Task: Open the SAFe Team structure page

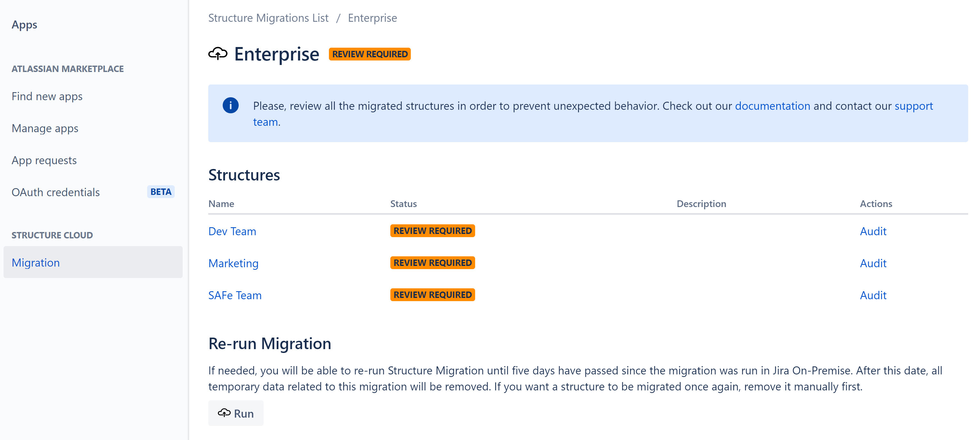Action: tap(235, 294)
